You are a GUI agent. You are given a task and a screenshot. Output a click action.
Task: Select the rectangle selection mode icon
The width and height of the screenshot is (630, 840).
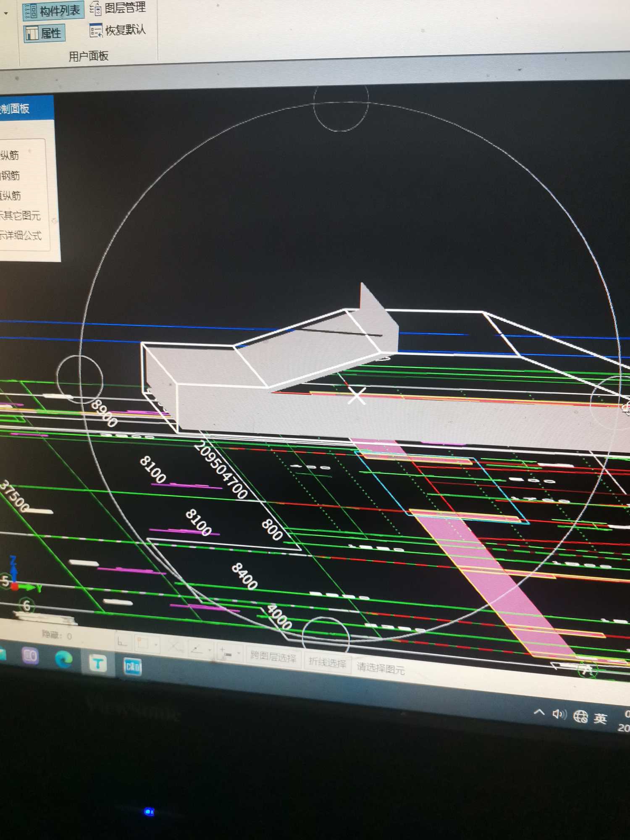(x=143, y=643)
